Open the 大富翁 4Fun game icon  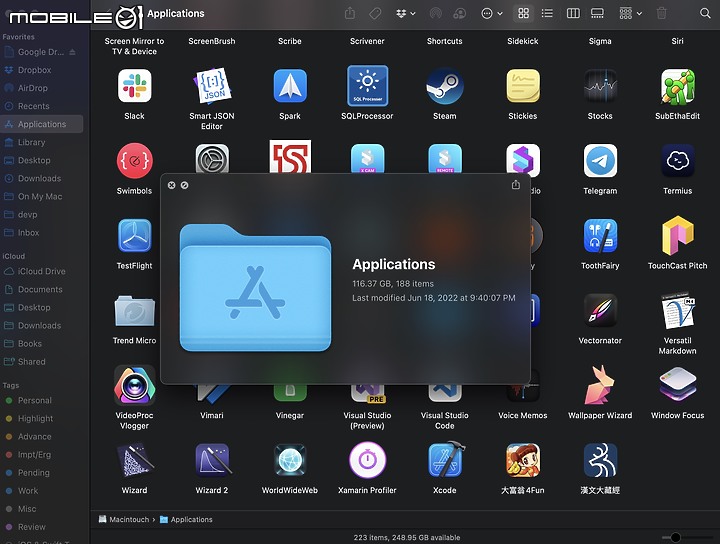[x=523, y=460]
